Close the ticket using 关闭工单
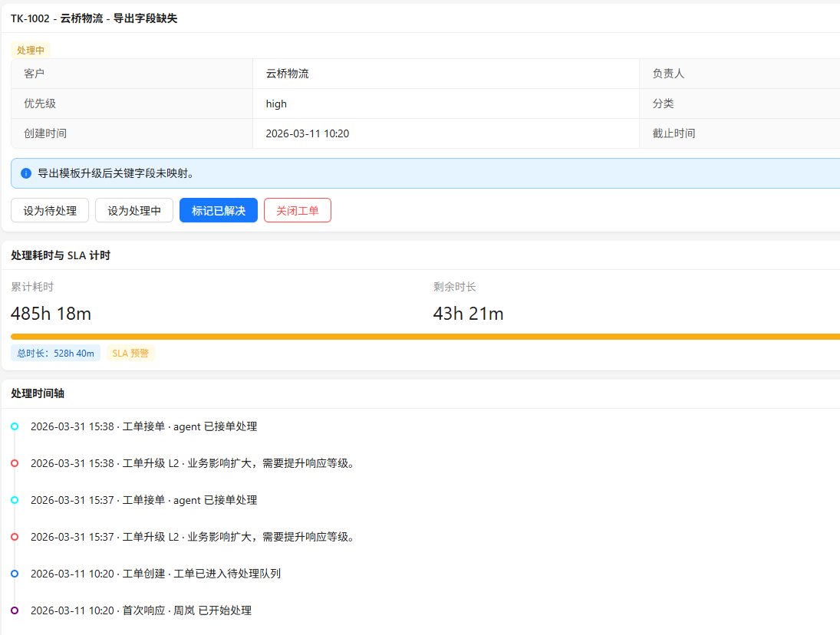Image resolution: width=840 pixels, height=635 pixels. click(x=298, y=211)
